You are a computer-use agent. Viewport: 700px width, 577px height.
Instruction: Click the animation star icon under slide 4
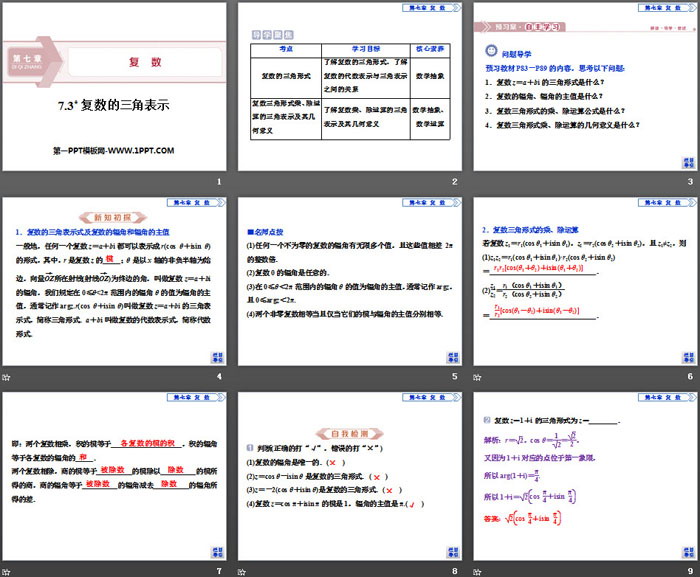point(7,376)
